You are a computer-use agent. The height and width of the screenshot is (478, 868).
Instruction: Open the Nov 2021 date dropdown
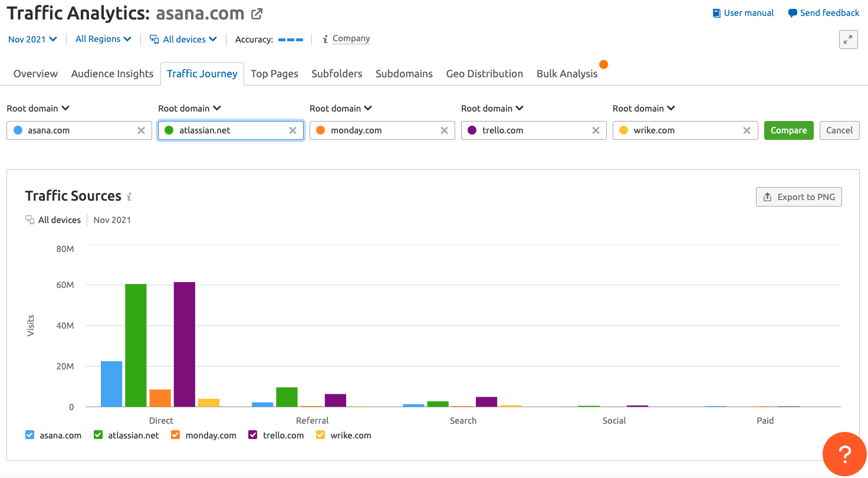[x=32, y=39]
